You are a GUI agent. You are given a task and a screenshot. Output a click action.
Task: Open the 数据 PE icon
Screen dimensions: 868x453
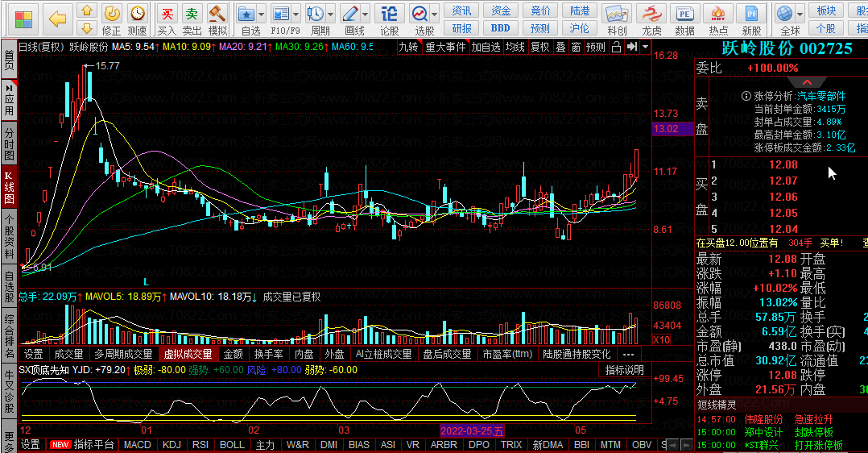point(684,14)
